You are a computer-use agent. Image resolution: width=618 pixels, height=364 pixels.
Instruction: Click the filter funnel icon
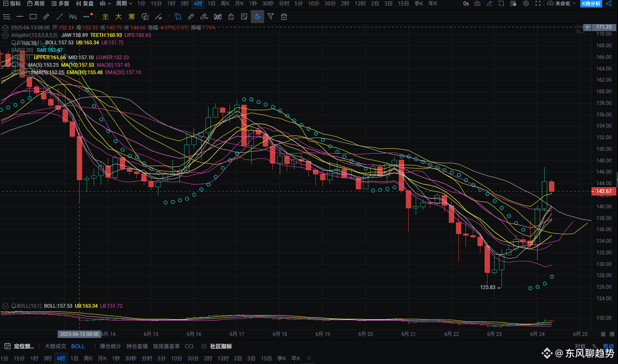(x=271, y=17)
